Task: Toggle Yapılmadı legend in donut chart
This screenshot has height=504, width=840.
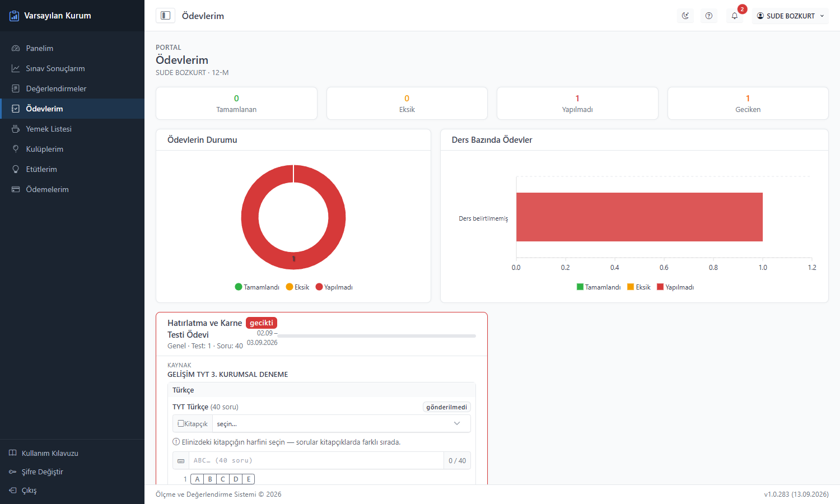Action: click(334, 287)
